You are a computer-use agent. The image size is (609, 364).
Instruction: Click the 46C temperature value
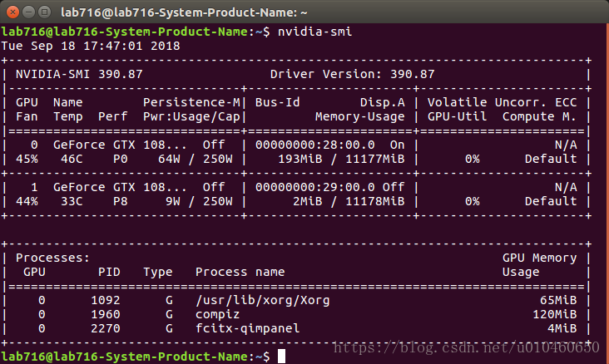click(72, 159)
